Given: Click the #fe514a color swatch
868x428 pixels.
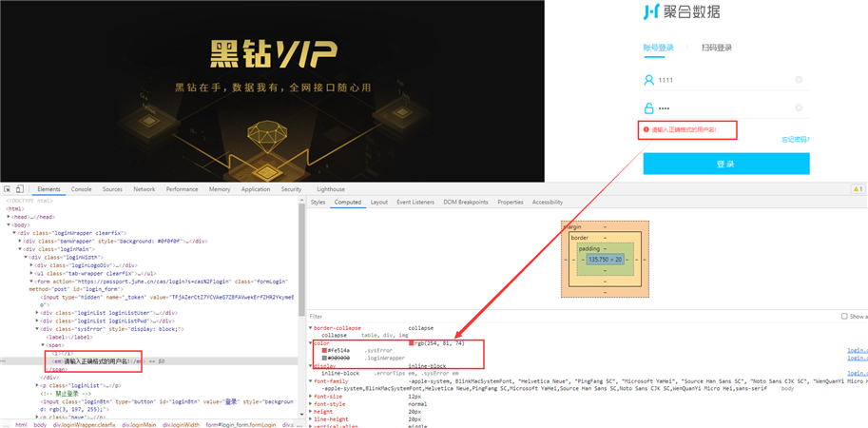Looking at the screenshot, I should (324, 350).
